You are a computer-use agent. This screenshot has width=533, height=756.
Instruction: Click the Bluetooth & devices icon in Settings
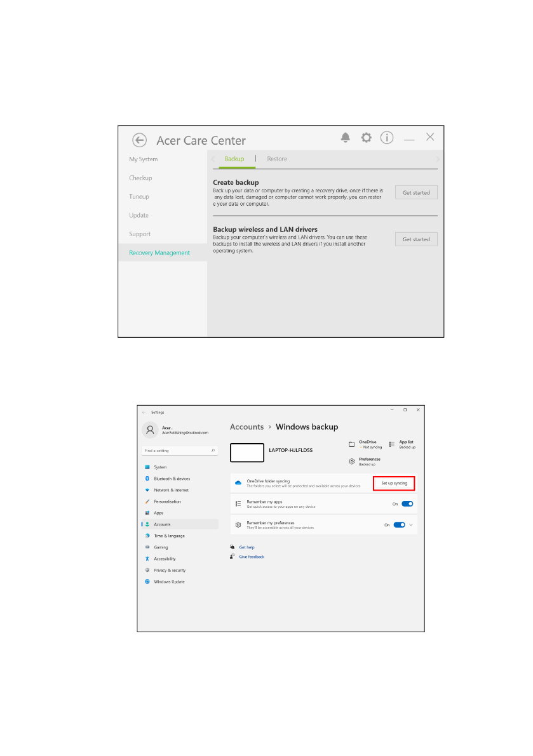(147, 479)
